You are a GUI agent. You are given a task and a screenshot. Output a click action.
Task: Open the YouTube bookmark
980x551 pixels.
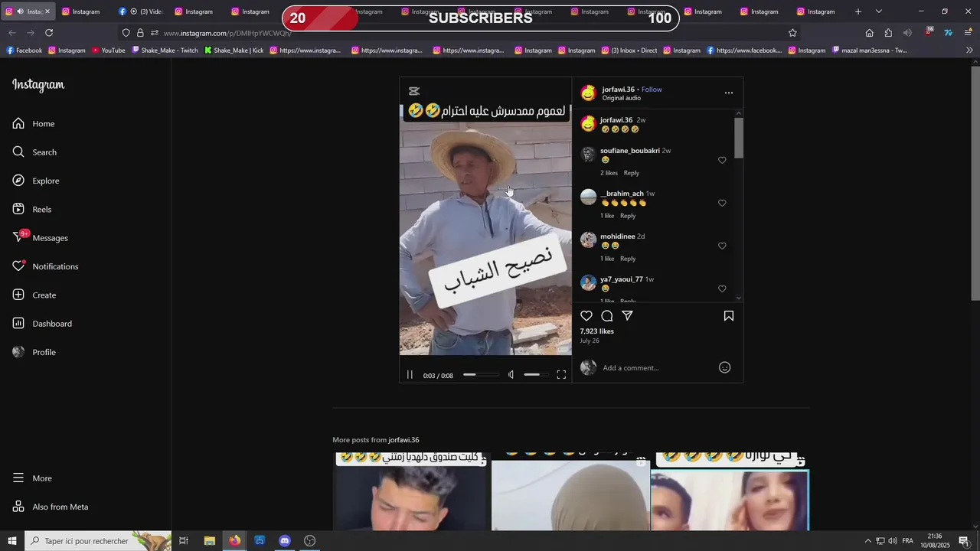[108, 51]
